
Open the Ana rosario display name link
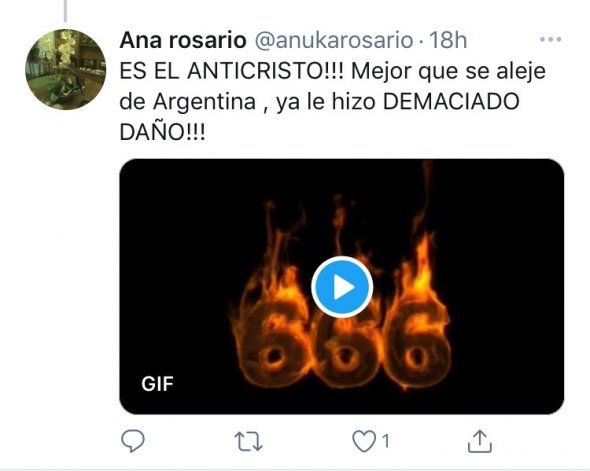click(x=183, y=40)
